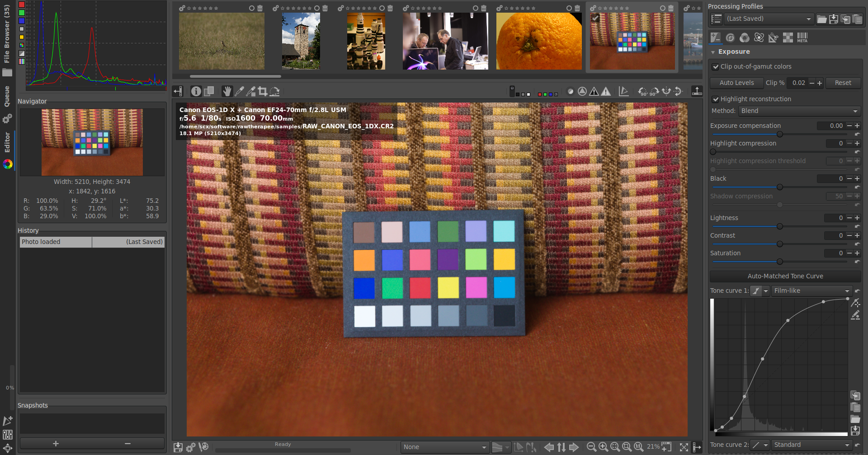
Task: Load a processing profile from file
Action: point(822,19)
